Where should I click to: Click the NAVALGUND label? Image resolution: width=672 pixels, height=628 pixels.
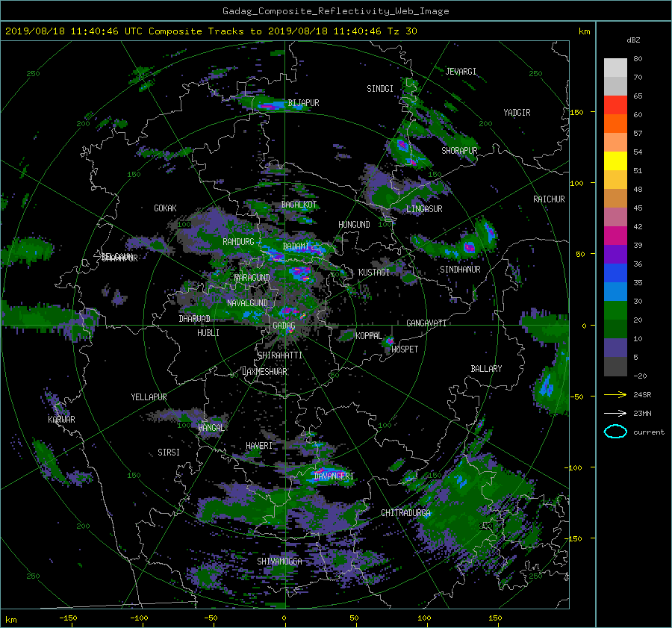coord(247,303)
